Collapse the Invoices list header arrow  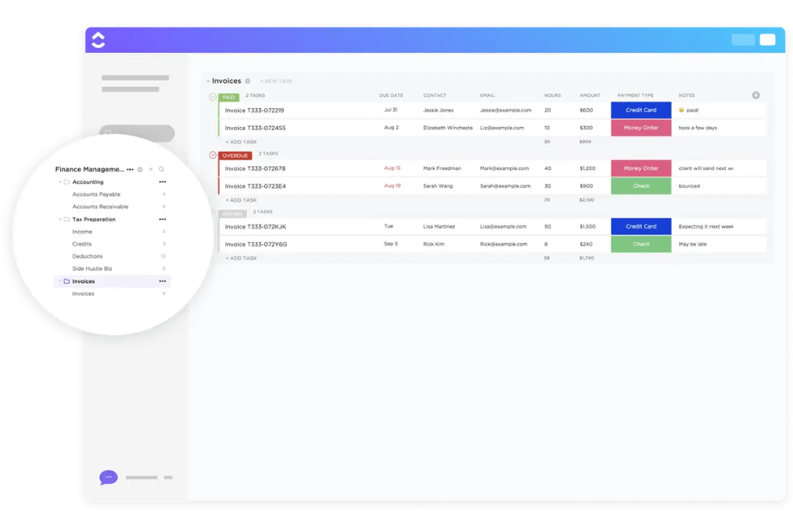click(208, 81)
